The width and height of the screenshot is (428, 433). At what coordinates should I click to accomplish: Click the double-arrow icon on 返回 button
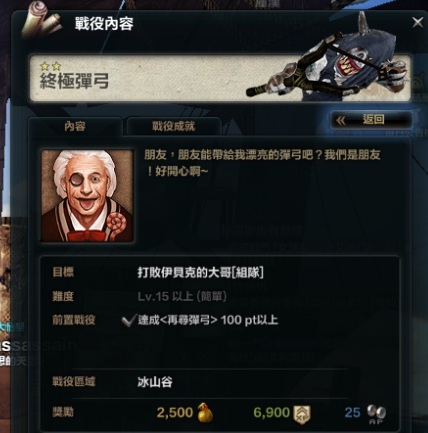click(341, 120)
